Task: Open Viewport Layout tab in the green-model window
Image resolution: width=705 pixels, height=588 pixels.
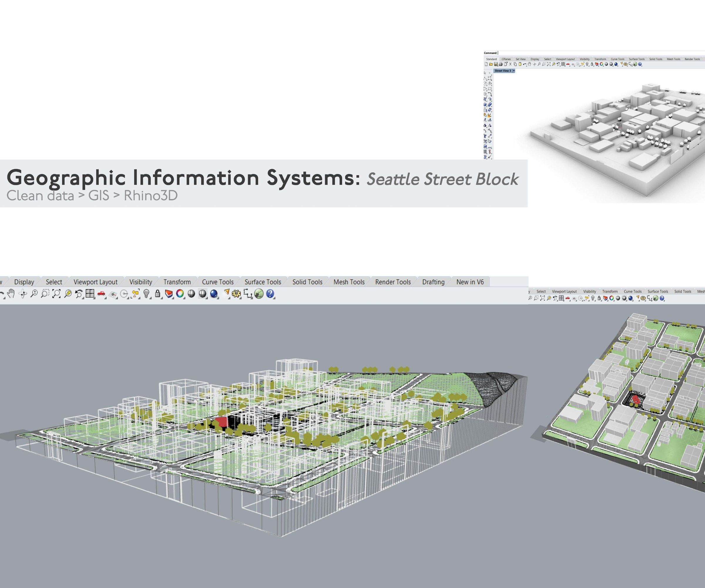Action: tap(564, 292)
